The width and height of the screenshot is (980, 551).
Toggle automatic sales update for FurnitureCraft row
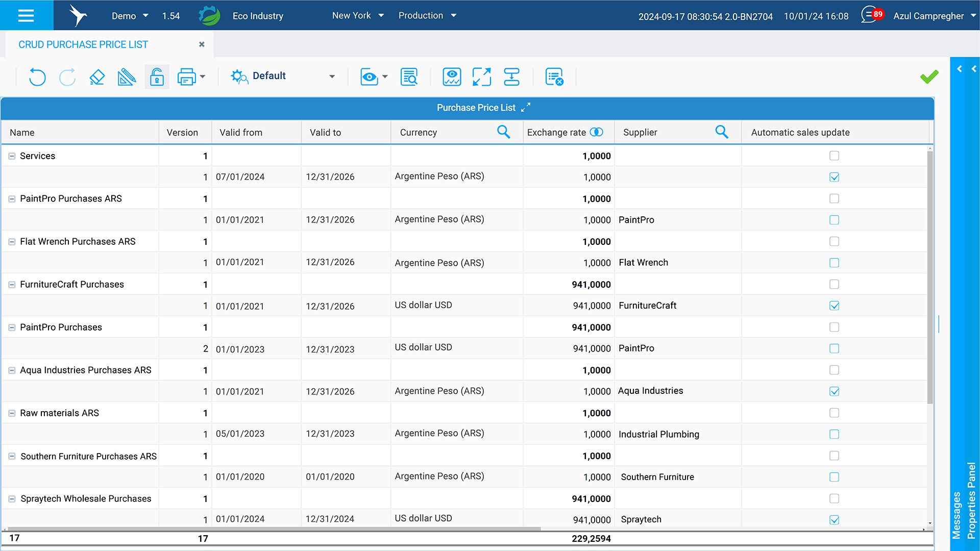click(x=834, y=306)
